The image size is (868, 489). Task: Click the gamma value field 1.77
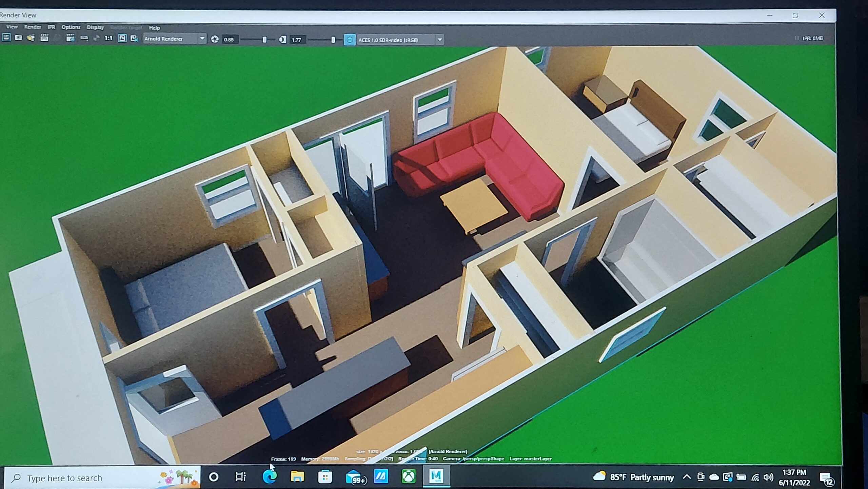pyautogui.click(x=297, y=40)
